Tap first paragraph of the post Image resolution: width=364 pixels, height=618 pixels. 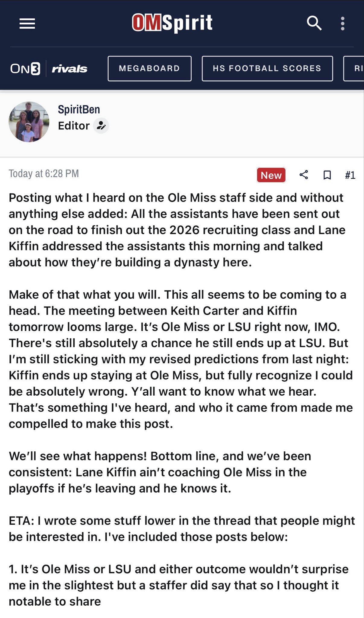pyautogui.click(x=177, y=230)
